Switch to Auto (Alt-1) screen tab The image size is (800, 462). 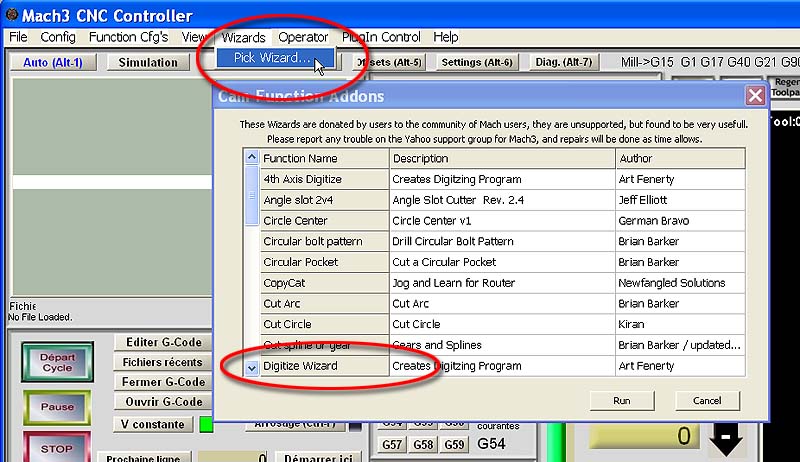point(53,62)
